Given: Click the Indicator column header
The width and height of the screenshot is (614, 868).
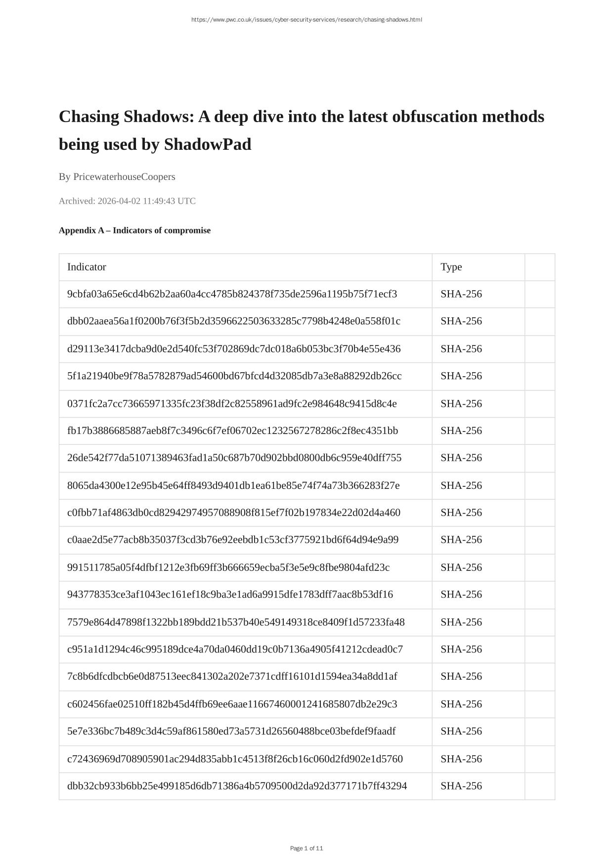Looking at the screenshot, I should (87, 267).
